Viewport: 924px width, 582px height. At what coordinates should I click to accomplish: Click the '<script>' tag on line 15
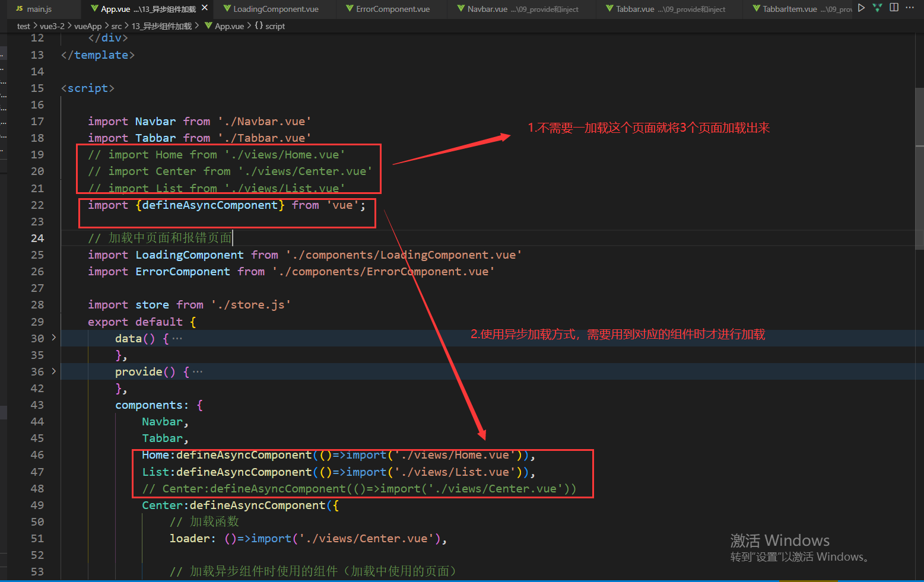click(x=88, y=88)
